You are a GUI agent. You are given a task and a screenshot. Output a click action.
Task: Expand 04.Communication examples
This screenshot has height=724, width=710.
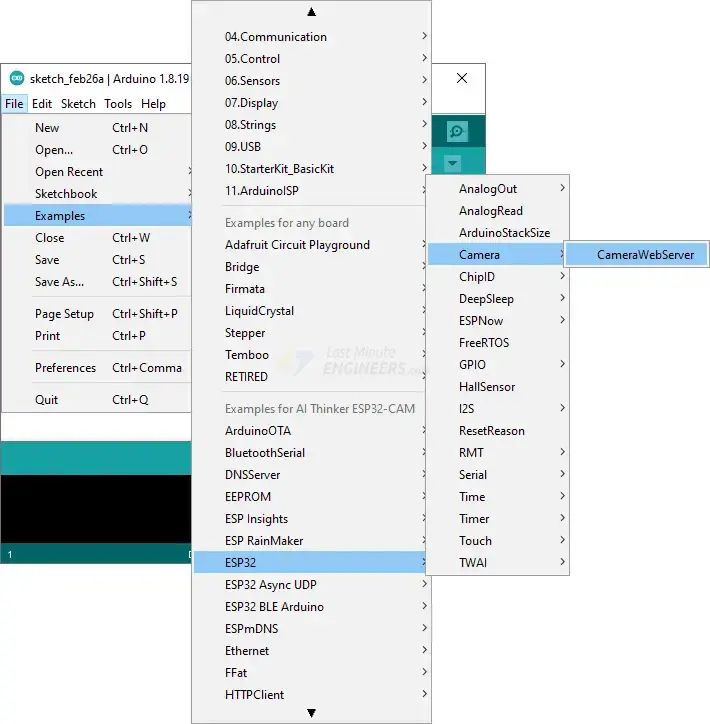coord(312,37)
